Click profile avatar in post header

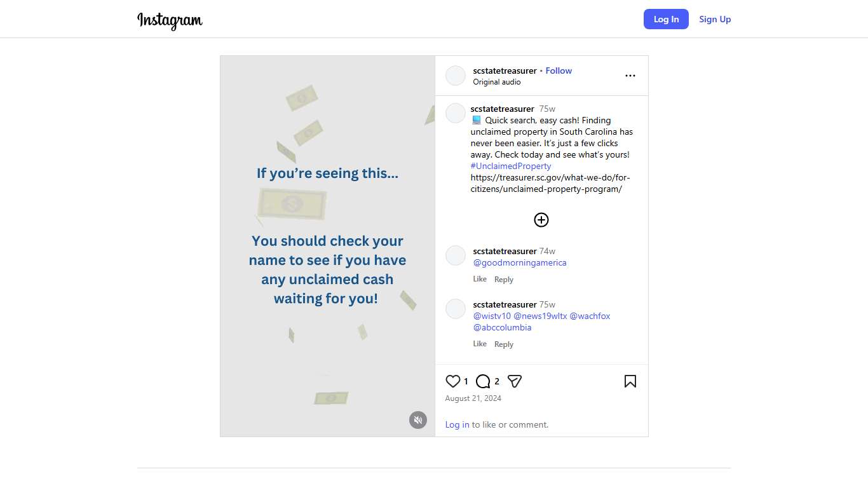456,76
